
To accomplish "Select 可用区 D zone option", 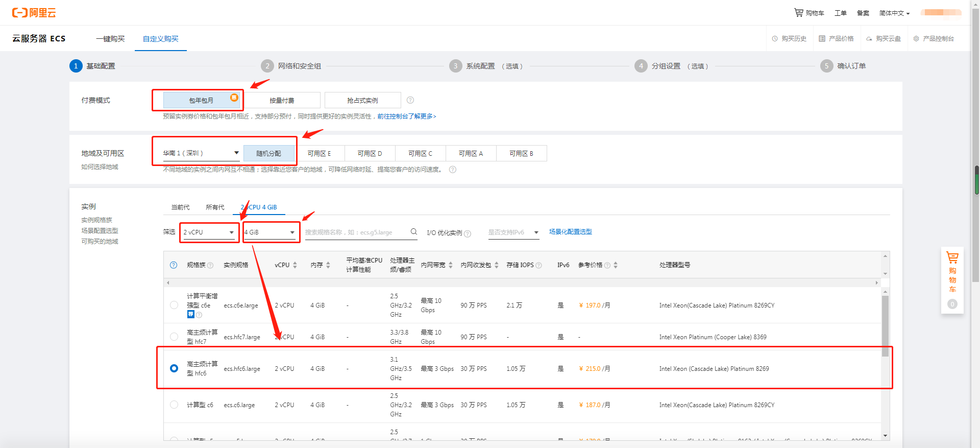I will [370, 153].
